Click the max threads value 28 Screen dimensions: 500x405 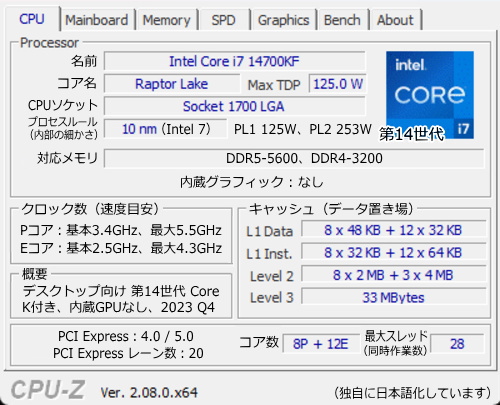point(457,344)
